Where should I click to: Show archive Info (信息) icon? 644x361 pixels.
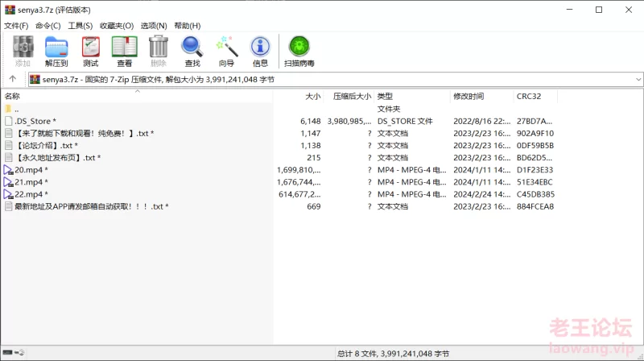260,51
